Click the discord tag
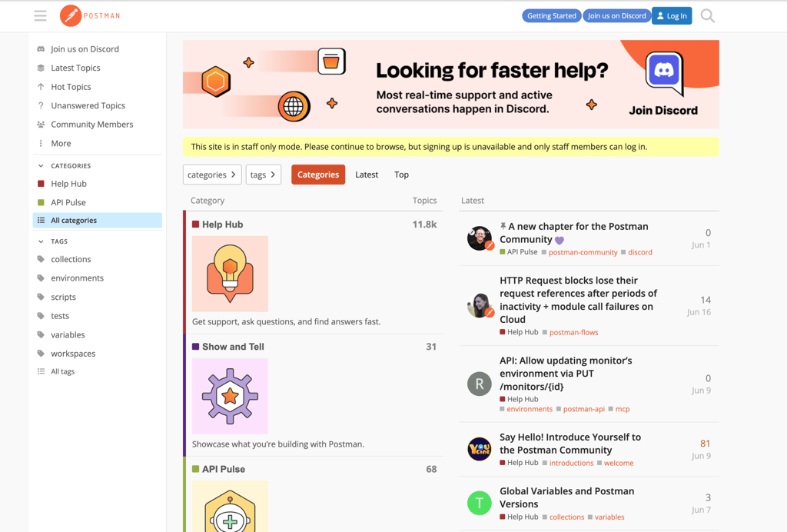787x532 pixels. coord(640,252)
